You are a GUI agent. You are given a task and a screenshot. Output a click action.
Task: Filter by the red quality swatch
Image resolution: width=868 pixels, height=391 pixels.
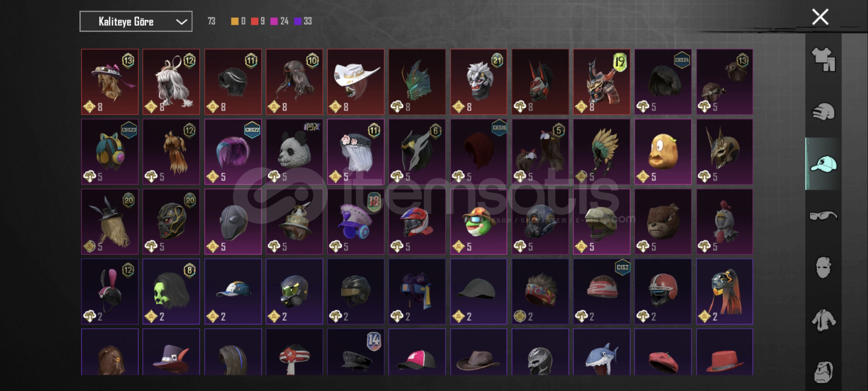click(255, 21)
